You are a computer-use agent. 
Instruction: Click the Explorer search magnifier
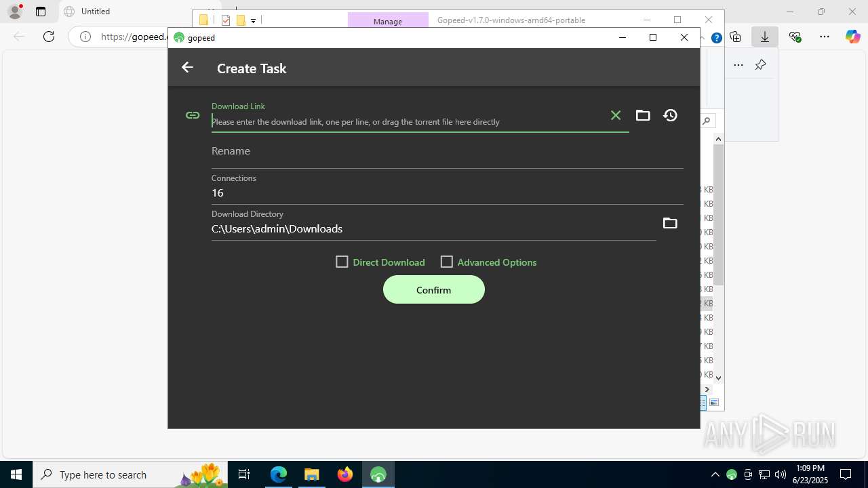[707, 121]
